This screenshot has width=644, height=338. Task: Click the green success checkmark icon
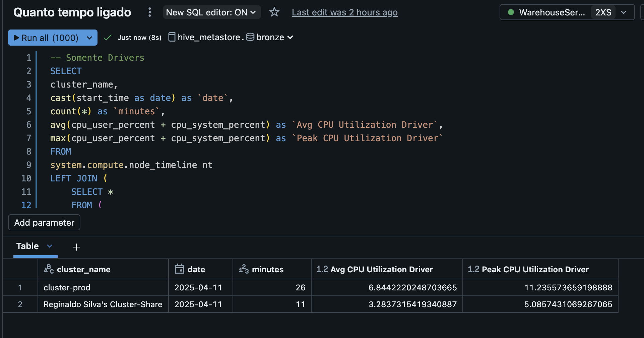pyautogui.click(x=107, y=38)
